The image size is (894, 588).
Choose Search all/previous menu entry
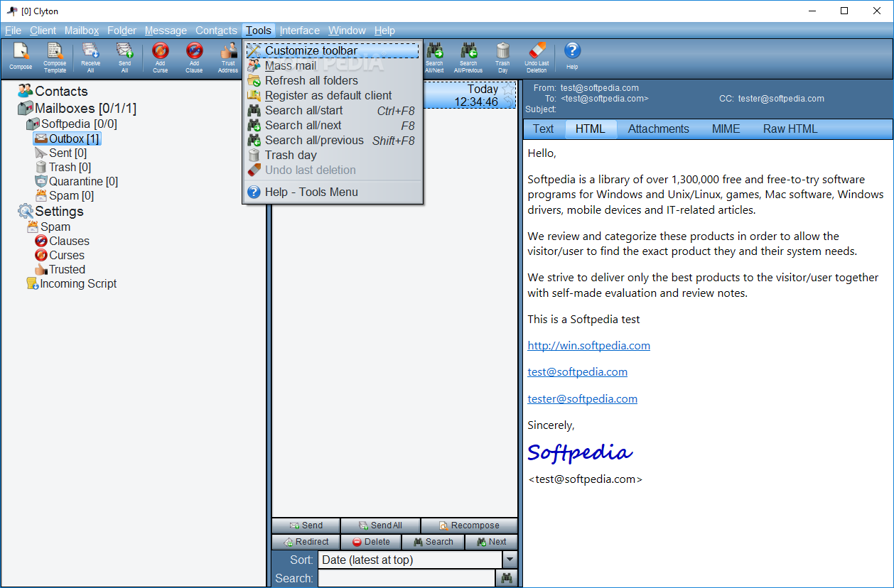333,140
